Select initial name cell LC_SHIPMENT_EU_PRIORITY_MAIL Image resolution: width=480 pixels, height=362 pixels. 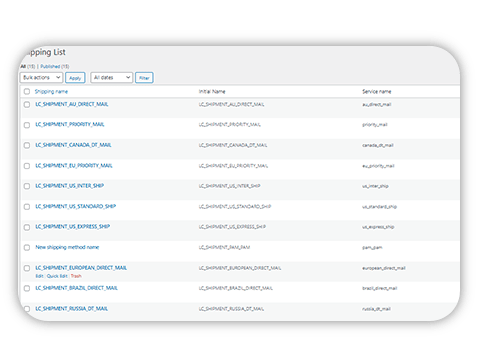click(233, 166)
